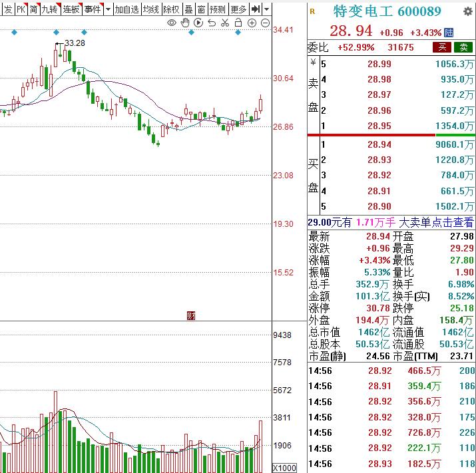The width and height of the screenshot is (476, 473).
Task: Zoom out with the minus circle icon
Action: click(265, 23)
